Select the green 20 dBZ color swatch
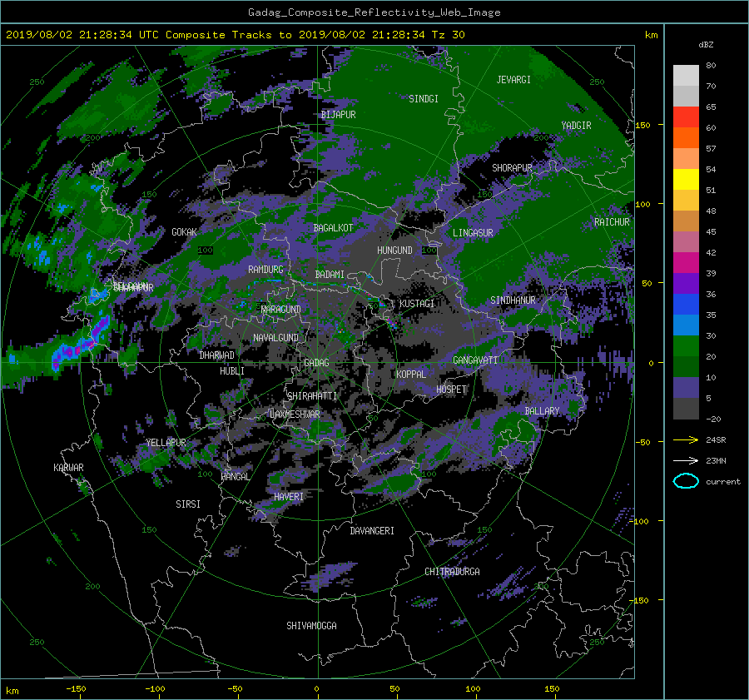Viewport: 749px width, 700px height. 686,346
